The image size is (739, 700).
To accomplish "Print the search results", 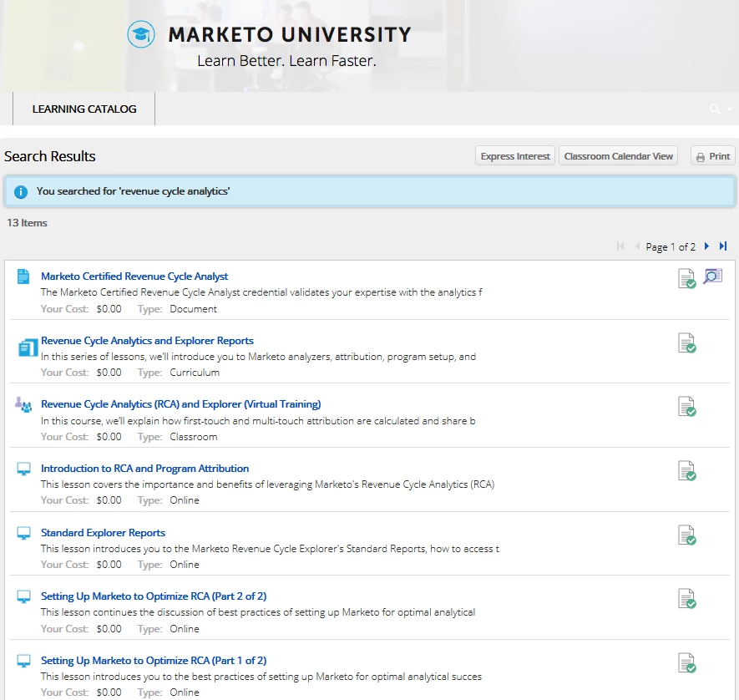I will [713, 156].
